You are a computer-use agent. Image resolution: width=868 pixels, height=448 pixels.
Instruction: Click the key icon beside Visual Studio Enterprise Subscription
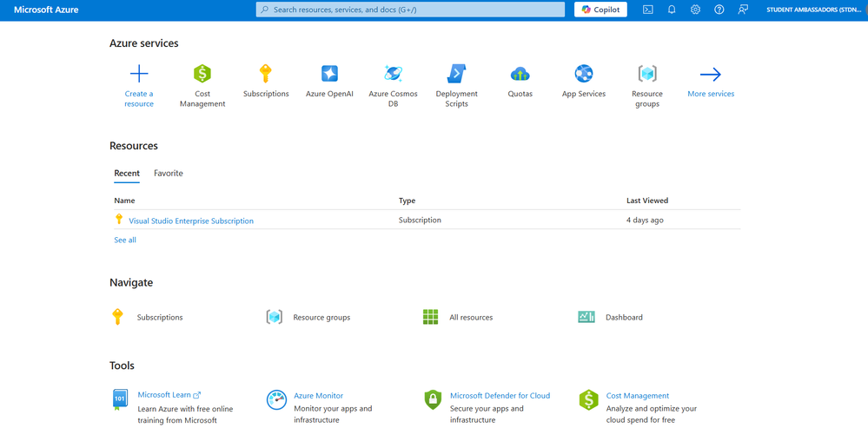[118, 220]
